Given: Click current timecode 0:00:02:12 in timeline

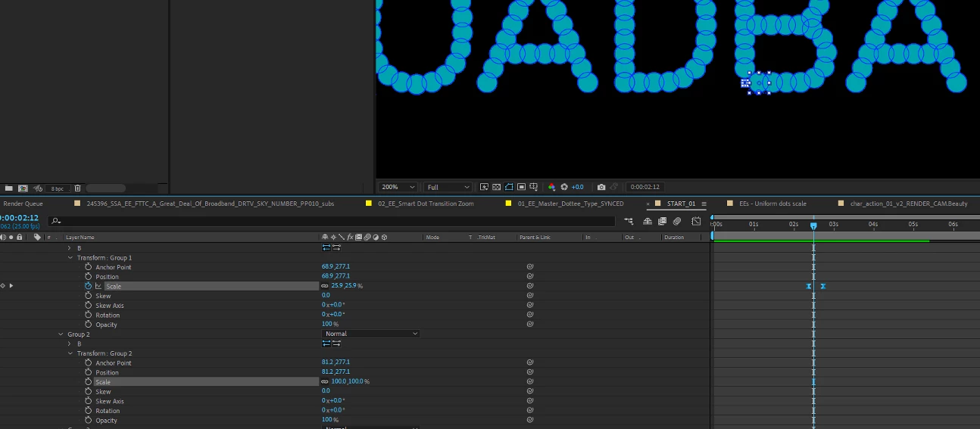Looking at the screenshot, I should [19, 218].
